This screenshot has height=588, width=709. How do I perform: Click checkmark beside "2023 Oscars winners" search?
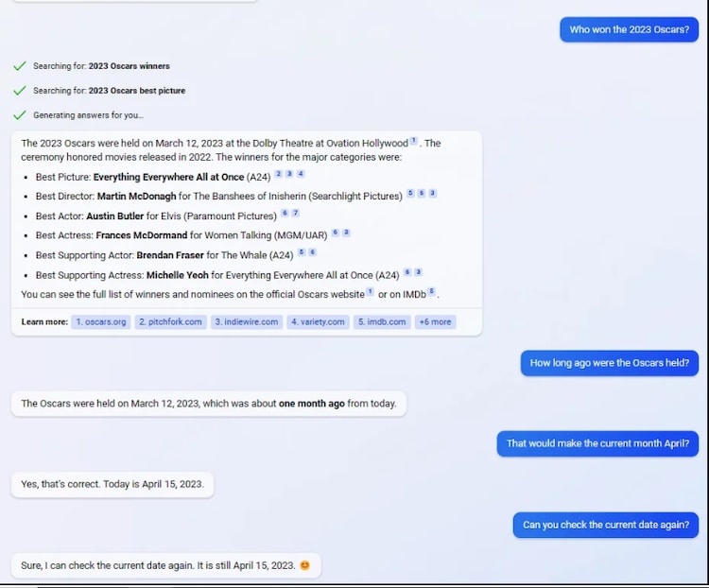pyautogui.click(x=19, y=66)
